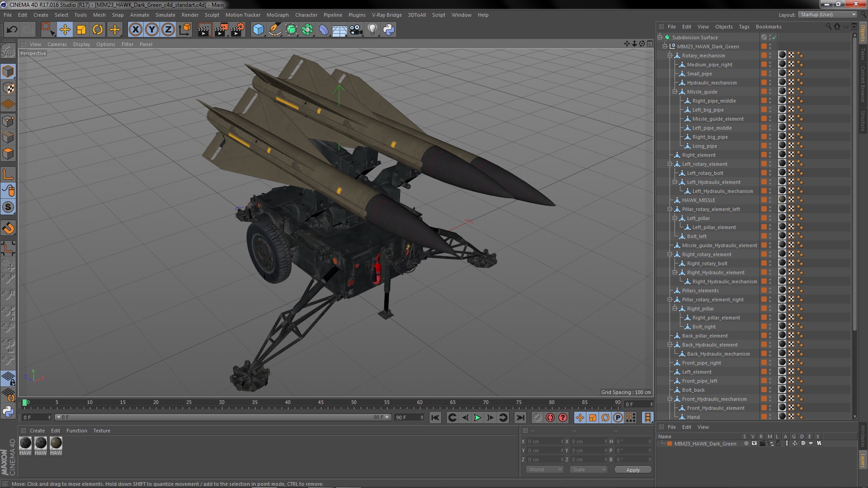Switch to Polygons mode
This screenshot has height=488, width=868.
pyautogui.click(x=8, y=154)
